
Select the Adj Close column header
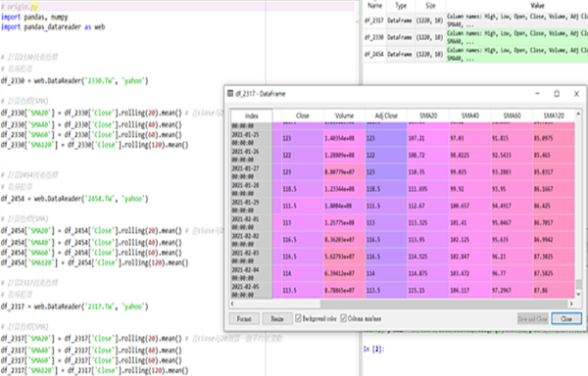[x=386, y=116]
